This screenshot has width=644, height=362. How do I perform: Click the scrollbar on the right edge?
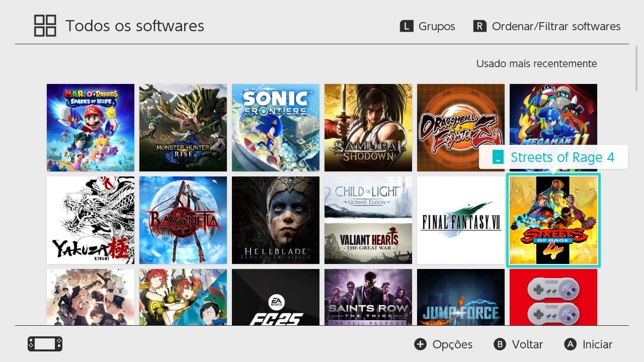pos(637,68)
